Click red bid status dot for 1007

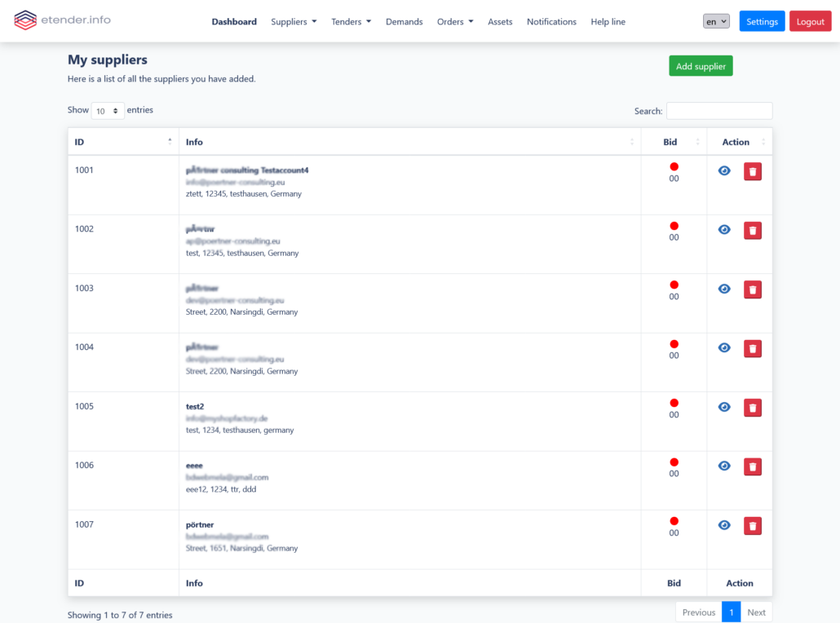point(674,521)
